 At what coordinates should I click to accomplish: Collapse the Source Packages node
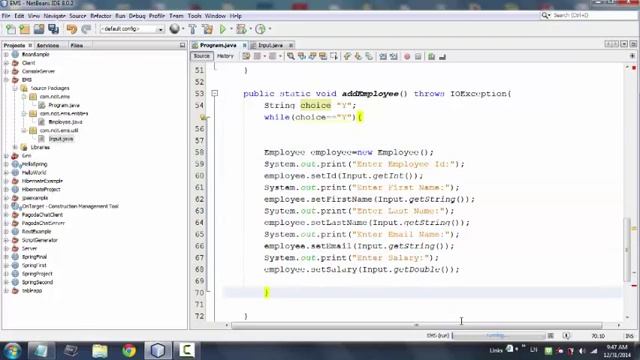tap(15, 88)
